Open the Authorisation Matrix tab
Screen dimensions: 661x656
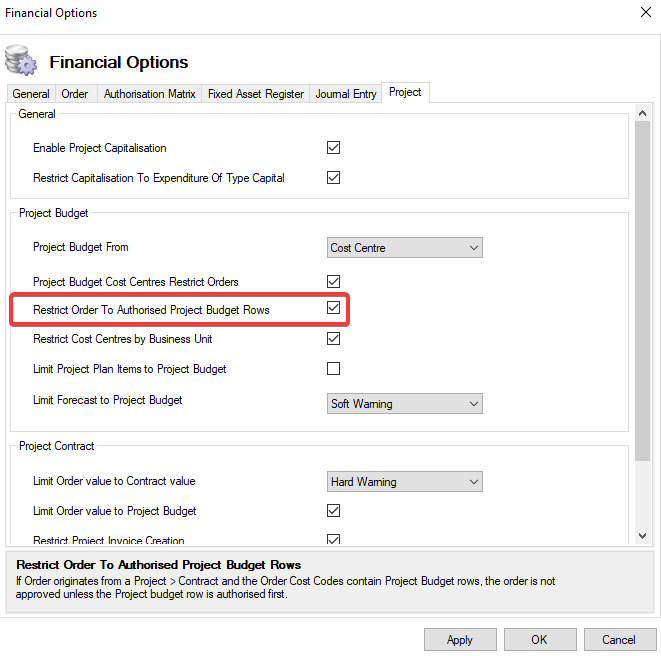pos(149,94)
